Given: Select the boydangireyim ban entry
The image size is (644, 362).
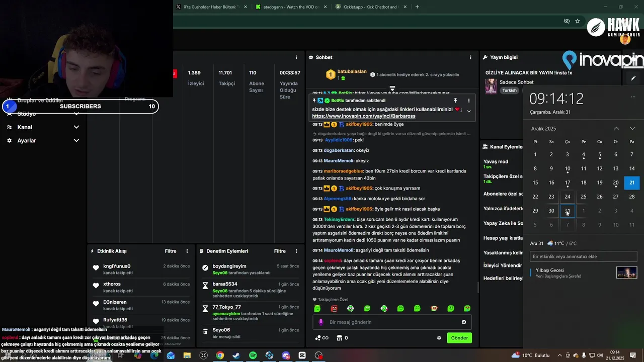Looking at the screenshot, I should pyautogui.click(x=250, y=269).
